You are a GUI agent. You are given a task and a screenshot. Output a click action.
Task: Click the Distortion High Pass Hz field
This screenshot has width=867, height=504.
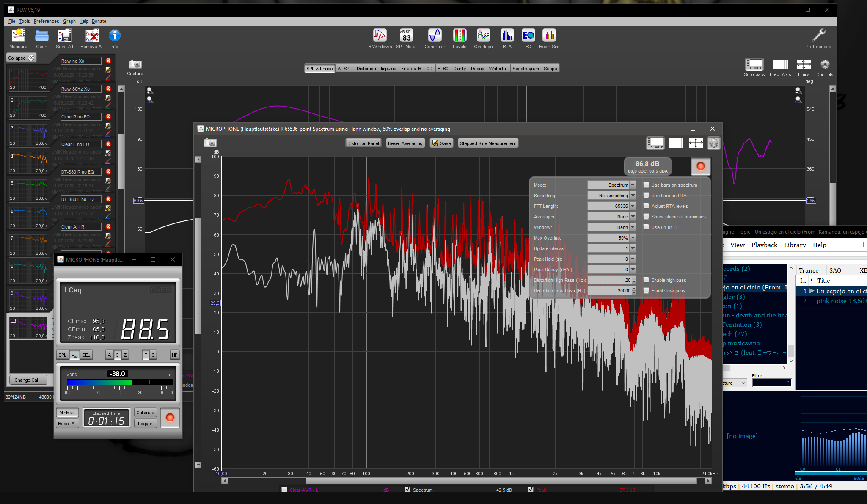pyautogui.click(x=610, y=280)
